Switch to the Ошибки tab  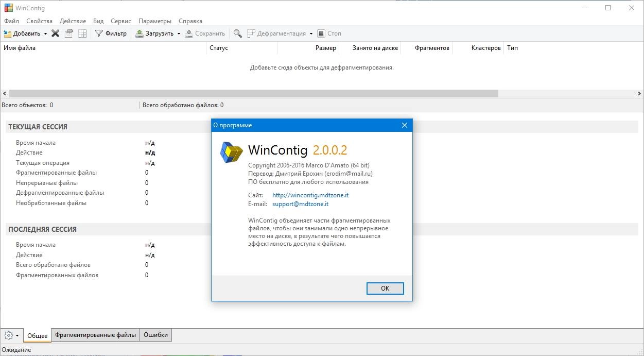[x=155, y=335]
